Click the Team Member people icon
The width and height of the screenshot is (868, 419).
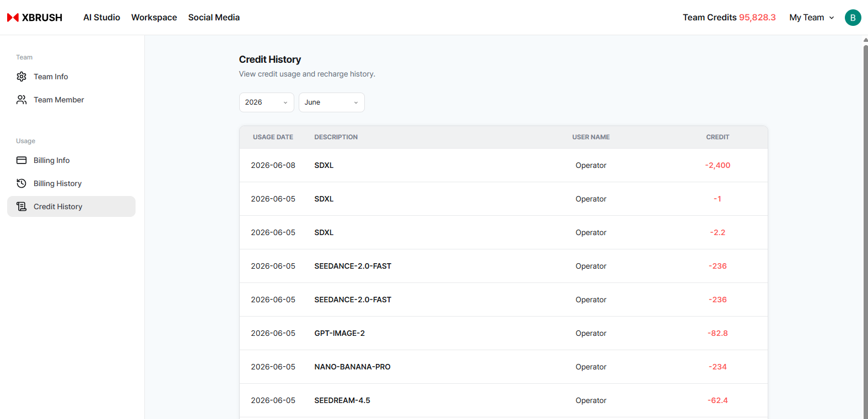click(21, 100)
